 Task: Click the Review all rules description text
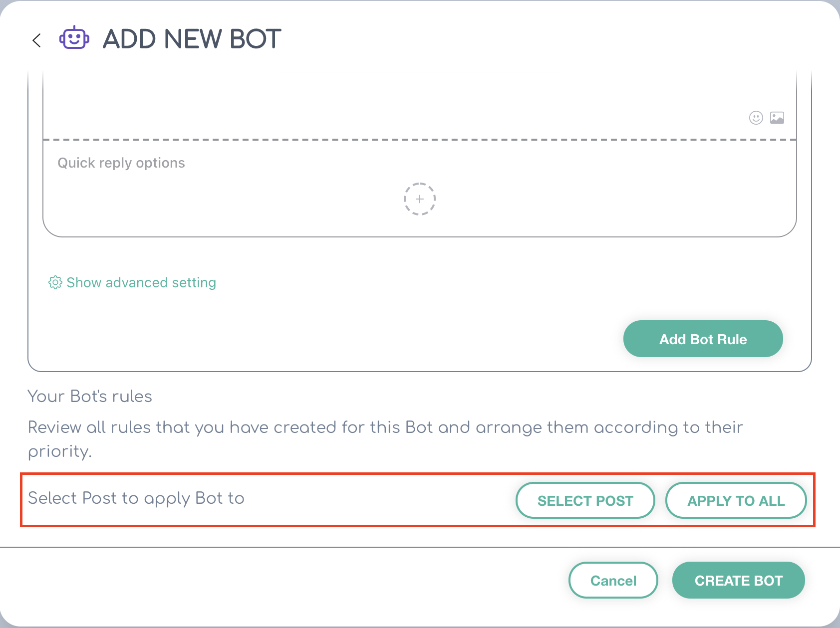click(385, 439)
